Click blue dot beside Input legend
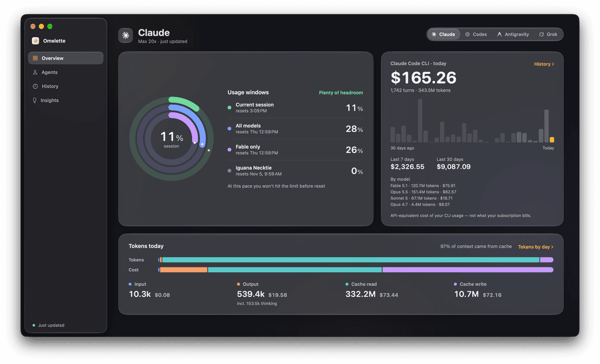Image resolution: width=600 pixels, height=364 pixels. pos(130,284)
